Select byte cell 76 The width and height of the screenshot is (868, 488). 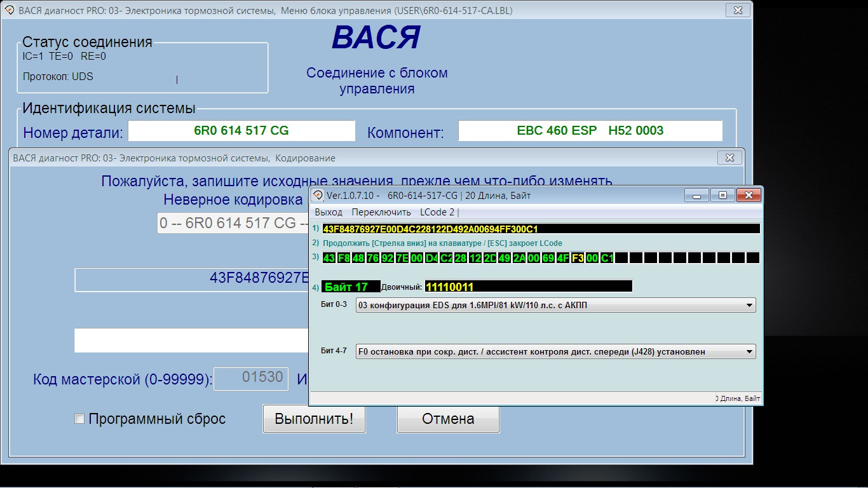click(x=372, y=258)
